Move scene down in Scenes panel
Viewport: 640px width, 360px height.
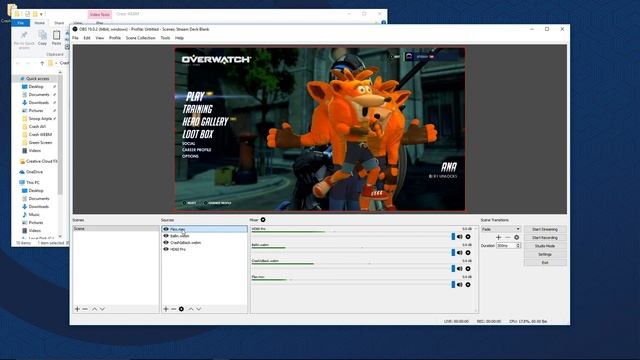[x=102, y=309]
